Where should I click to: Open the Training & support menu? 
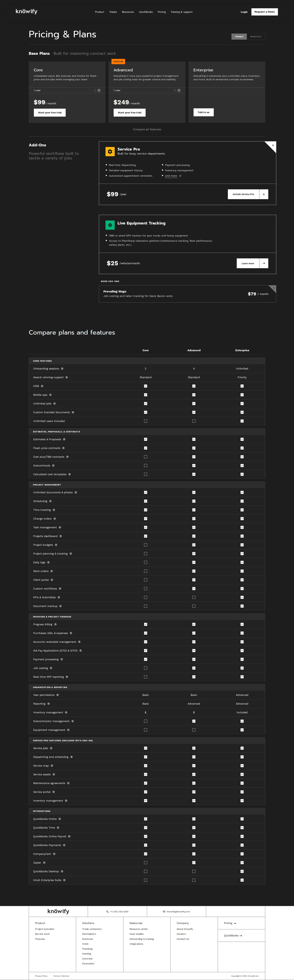tap(182, 12)
